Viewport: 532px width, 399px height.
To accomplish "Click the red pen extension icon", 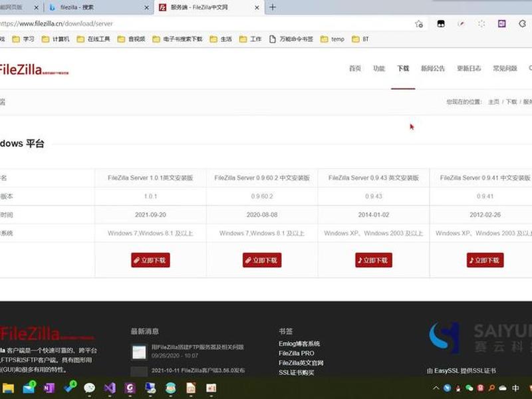I will (x=461, y=24).
